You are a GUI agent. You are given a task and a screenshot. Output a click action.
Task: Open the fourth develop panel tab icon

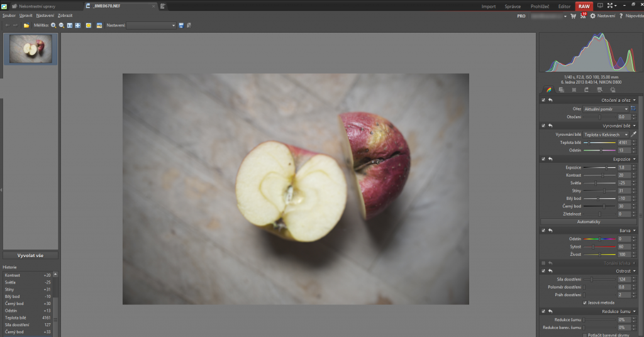point(587,90)
